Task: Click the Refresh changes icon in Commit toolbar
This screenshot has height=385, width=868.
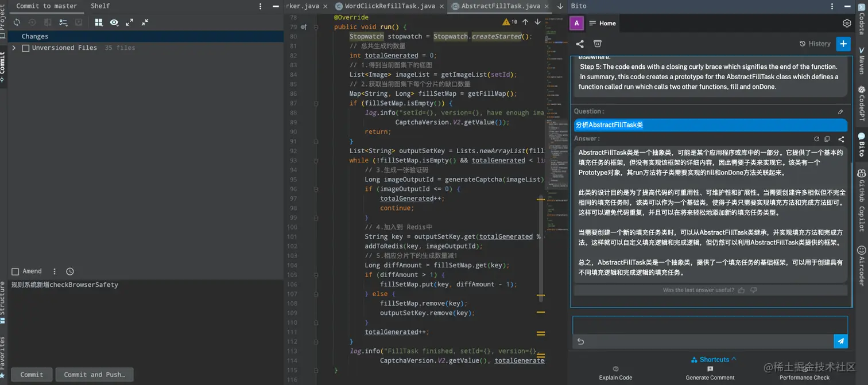Action: click(17, 22)
